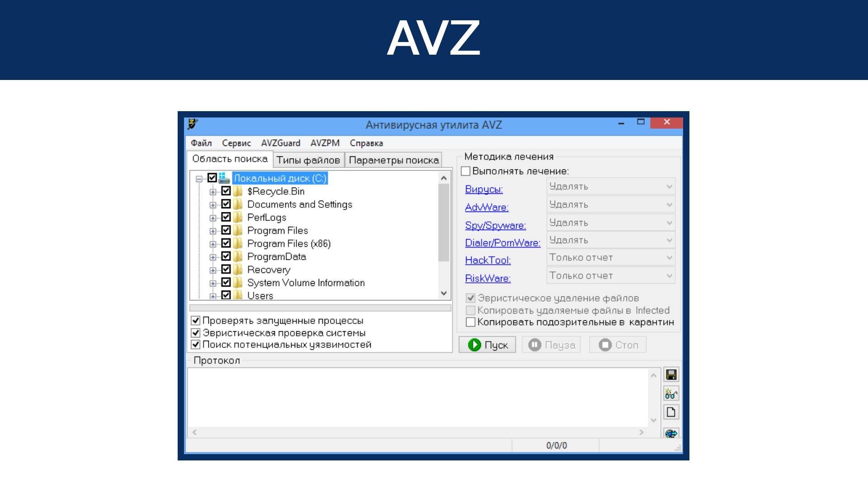Screen dimensions: 868x488
Task: Toggle Проверять запущенные процессы checkbox
Action: click(196, 320)
